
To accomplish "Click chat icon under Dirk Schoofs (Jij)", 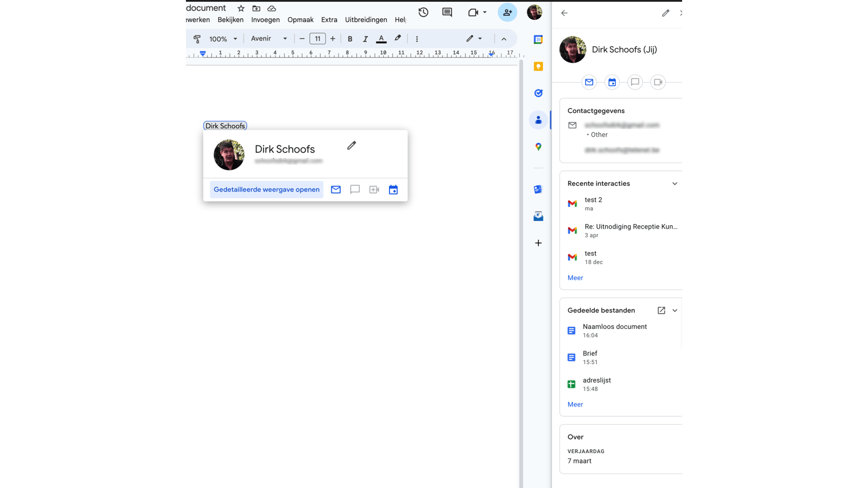I will click(x=635, y=82).
